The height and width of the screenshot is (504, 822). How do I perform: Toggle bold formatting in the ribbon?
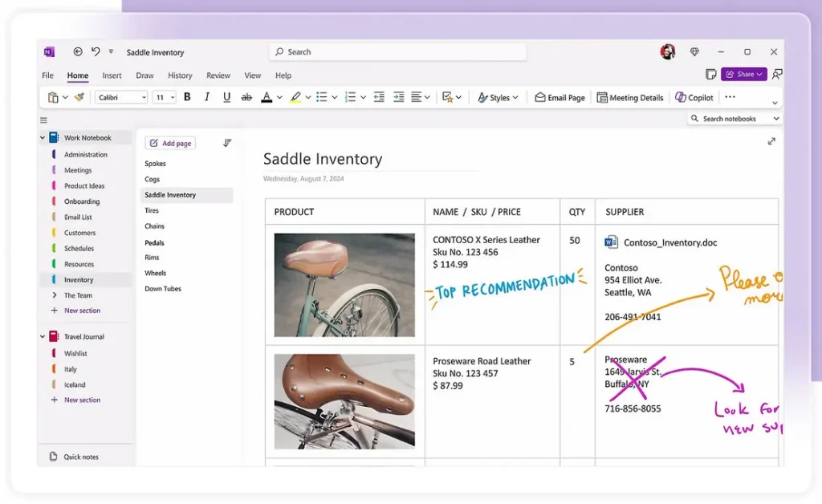(x=187, y=97)
